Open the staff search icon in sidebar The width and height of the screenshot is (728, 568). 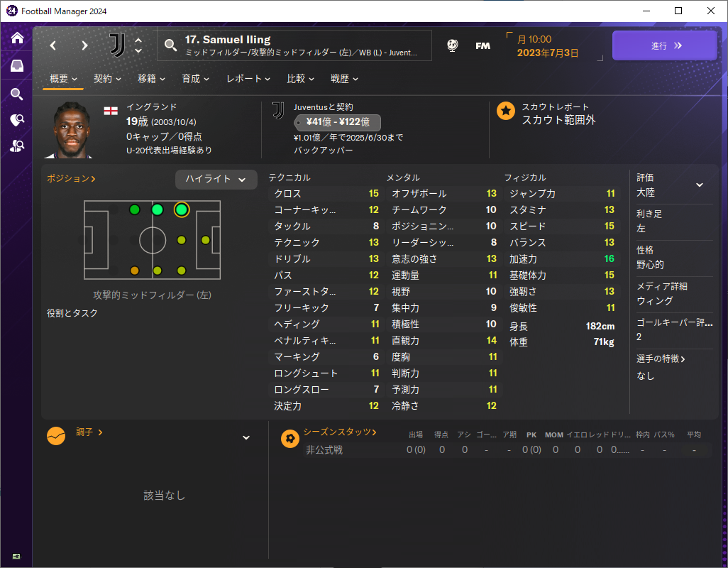[x=17, y=146]
